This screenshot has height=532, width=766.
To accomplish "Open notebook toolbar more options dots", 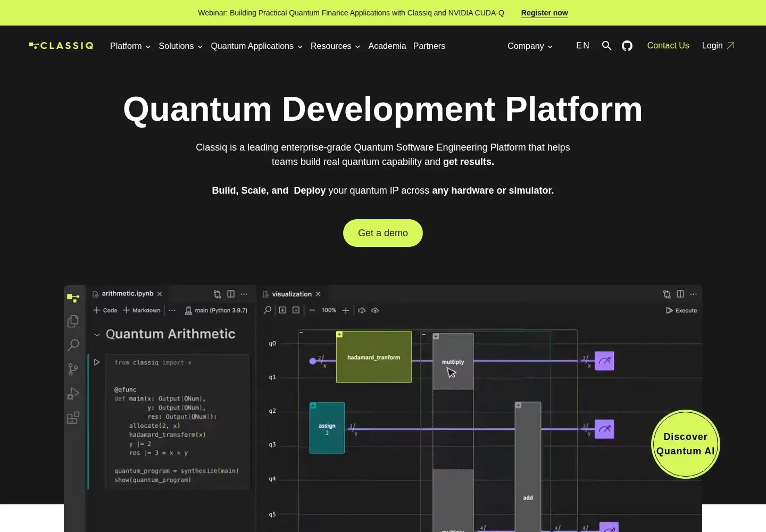I will pos(172,310).
